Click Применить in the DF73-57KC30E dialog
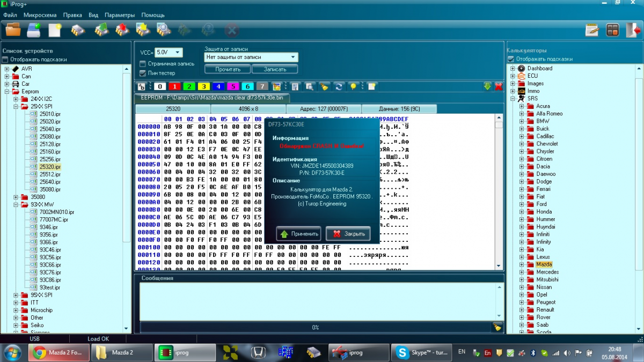This screenshot has height=362, width=644. coord(298,233)
